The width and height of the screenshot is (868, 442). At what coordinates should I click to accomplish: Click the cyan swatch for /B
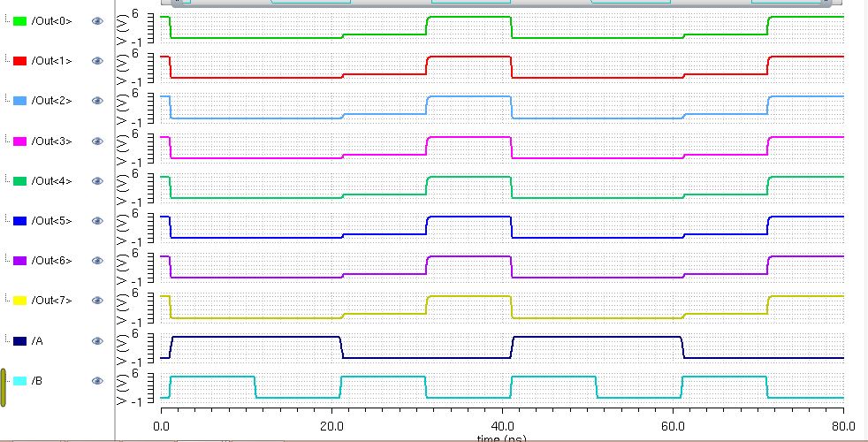20,381
